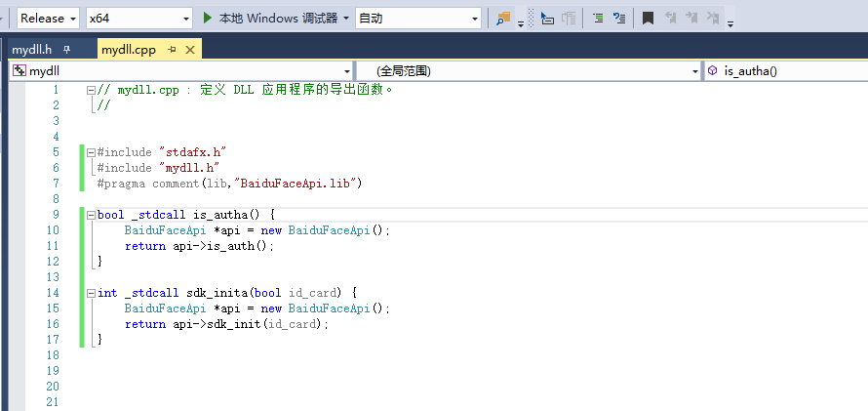The width and height of the screenshot is (868, 411).
Task: Click the id_card parameter on line 14
Action: [313, 293]
